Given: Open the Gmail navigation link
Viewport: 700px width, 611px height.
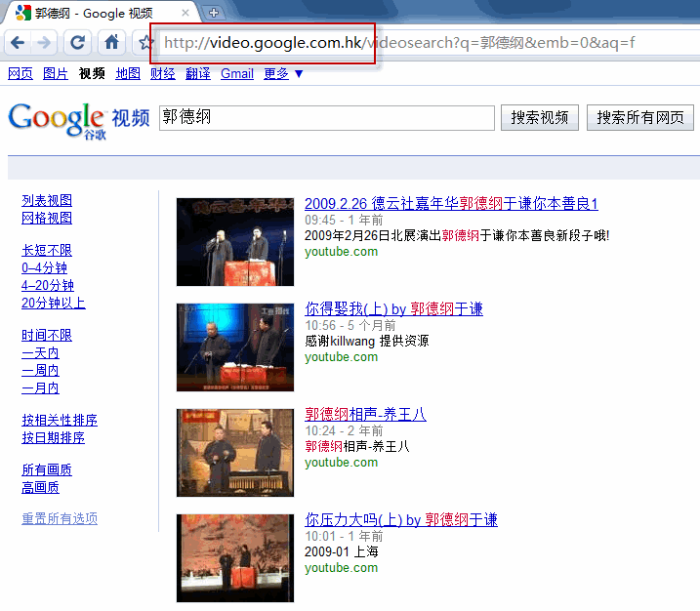Looking at the screenshot, I should coord(237,73).
